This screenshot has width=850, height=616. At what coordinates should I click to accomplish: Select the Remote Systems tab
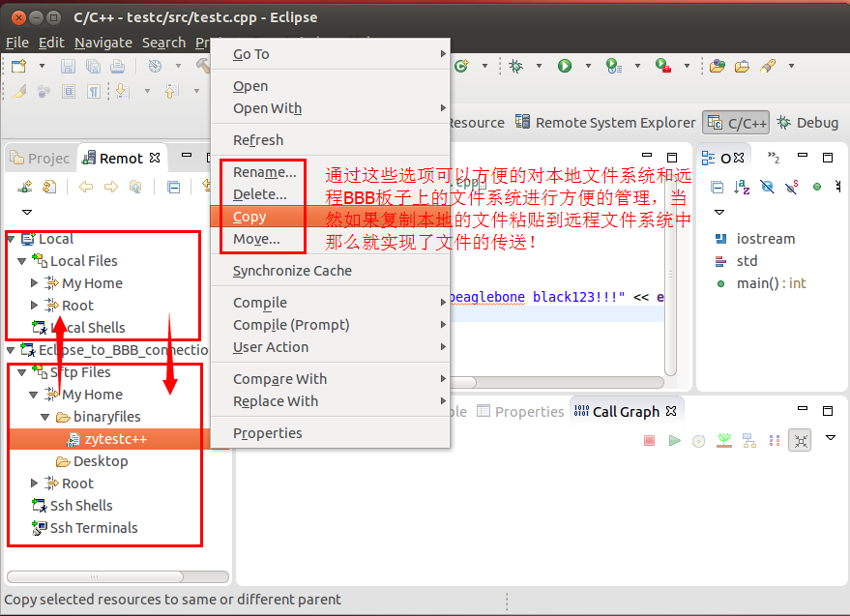121,158
